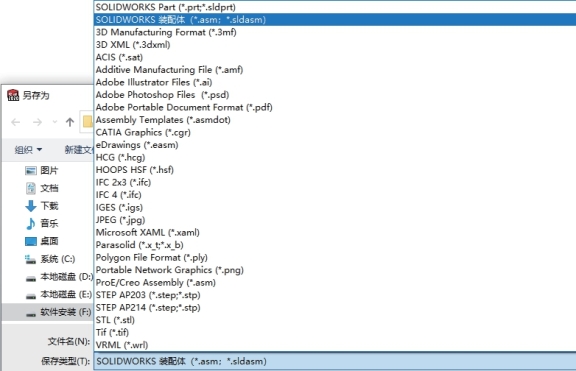Open 音乐 folder in navigation pane
Viewport: 576px width, 371px height.
(42, 223)
